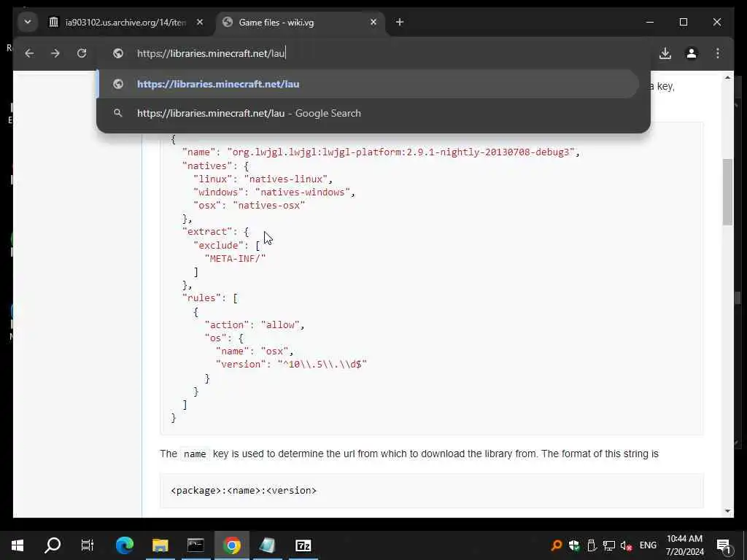Screen dimensions: 747x560
Task: Open the Chrome profile icon
Action: point(692,53)
